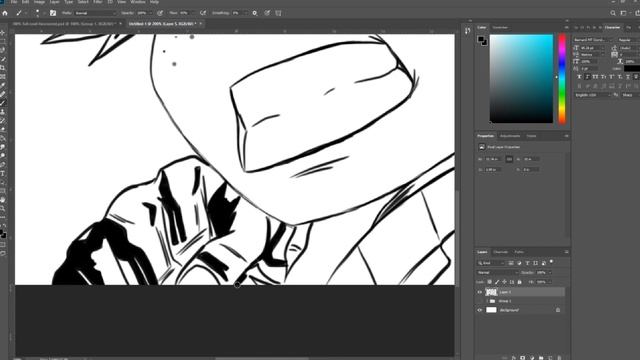The image size is (640, 360).
Task: Toggle pressure for size button
Action: coord(267,13)
